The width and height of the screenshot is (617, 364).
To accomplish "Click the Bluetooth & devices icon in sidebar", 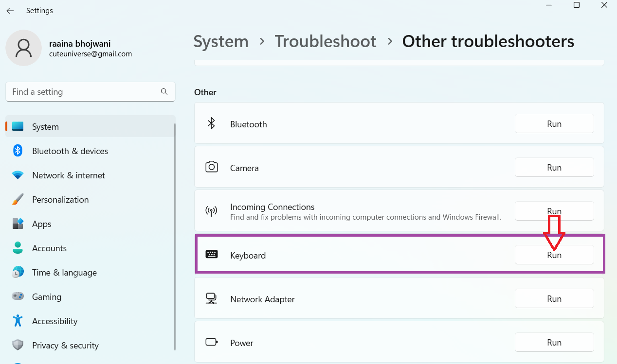I will pos(18,151).
